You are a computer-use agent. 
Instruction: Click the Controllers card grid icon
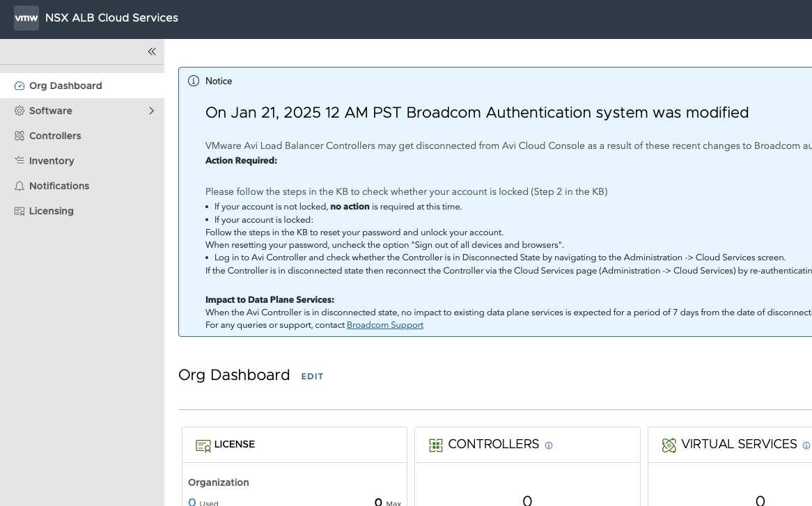pyautogui.click(x=436, y=445)
